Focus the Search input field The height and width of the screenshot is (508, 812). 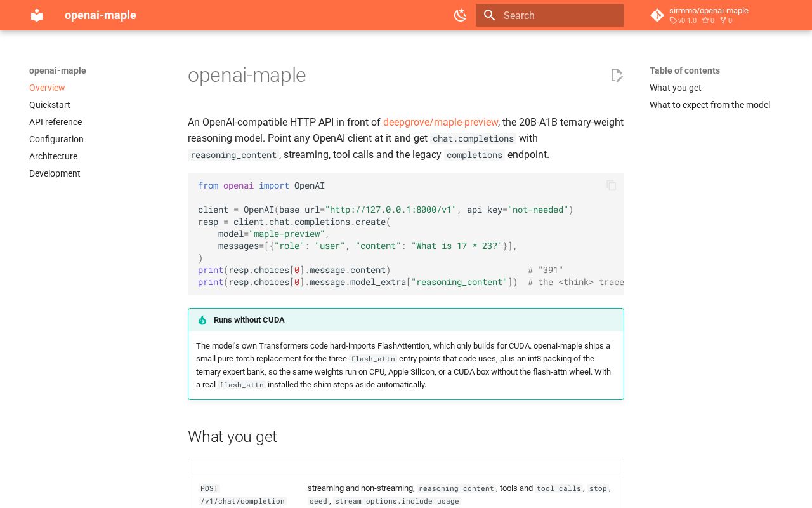[550, 15]
